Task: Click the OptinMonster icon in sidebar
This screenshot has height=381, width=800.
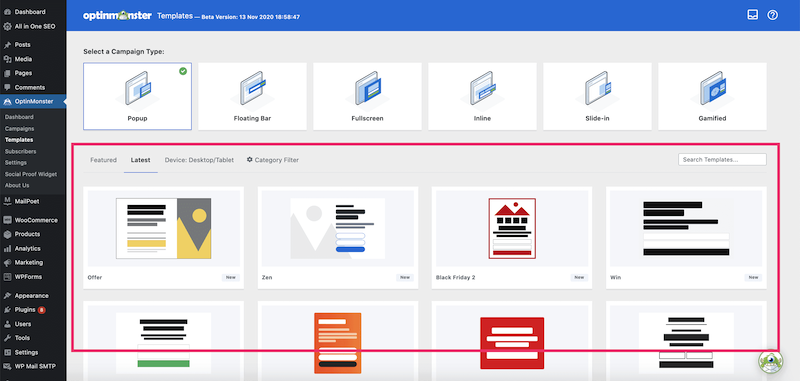Action: [7, 101]
